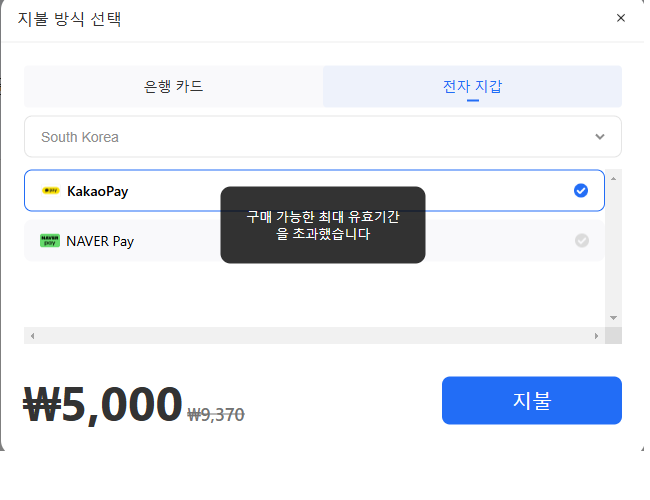The image size is (650, 500).
Task: Expand country list via chevron arrow
Action: [600, 137]
